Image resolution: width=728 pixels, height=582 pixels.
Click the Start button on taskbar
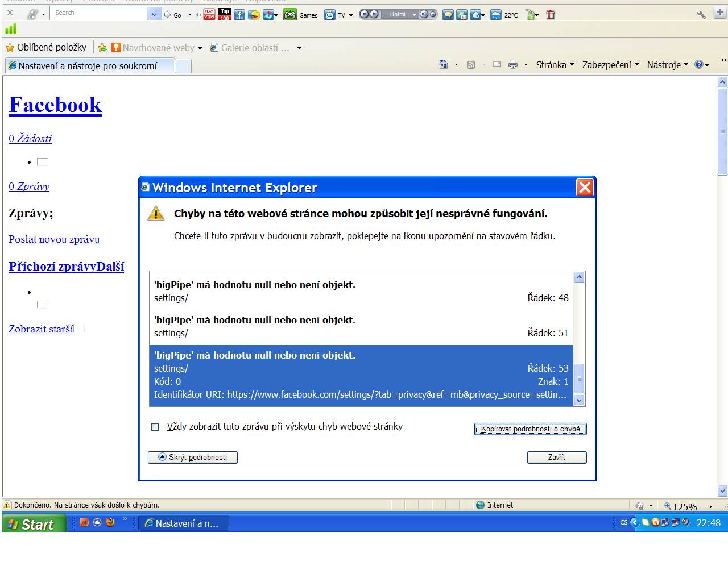coord(34,523)
